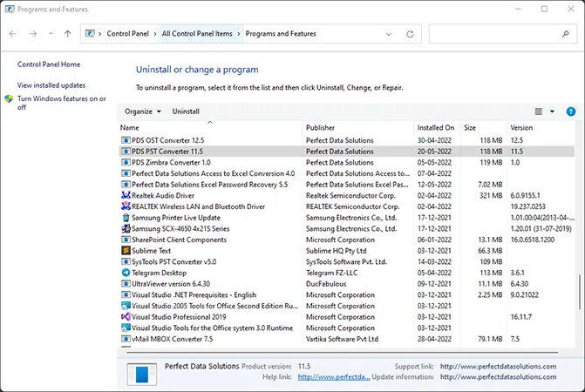Select SysTools PST Converter v5.0 row

[346, 262]
